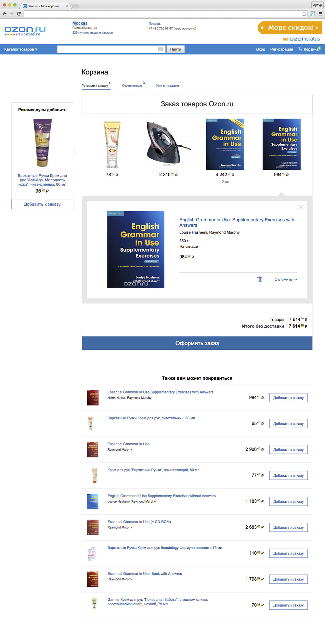This screenshot has width=325, height=644.
Task: Delete the item with the trash icon
Action: (x=260, y=279)
